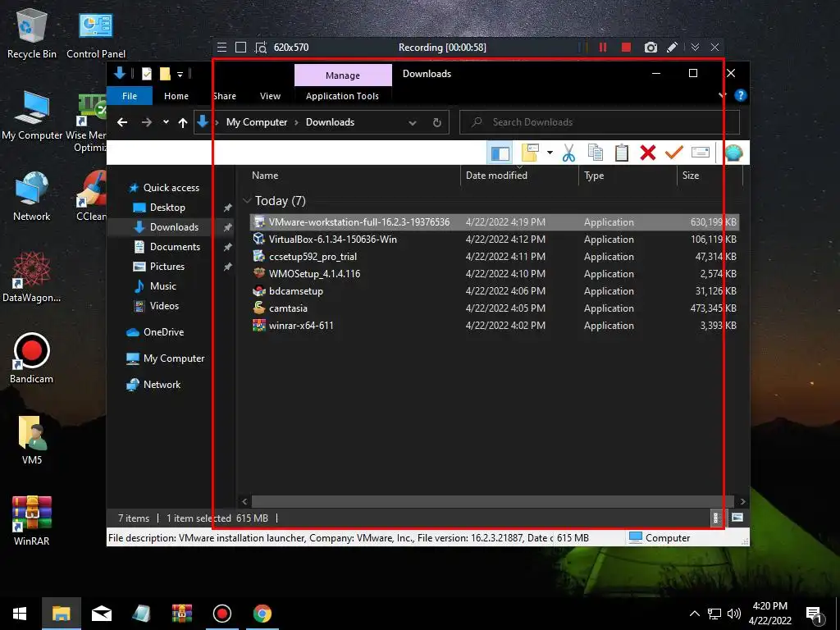The height and width of the screenshot is (630, 840).
Task: Select winrar-x64-611 file
Action: (495, 325)
